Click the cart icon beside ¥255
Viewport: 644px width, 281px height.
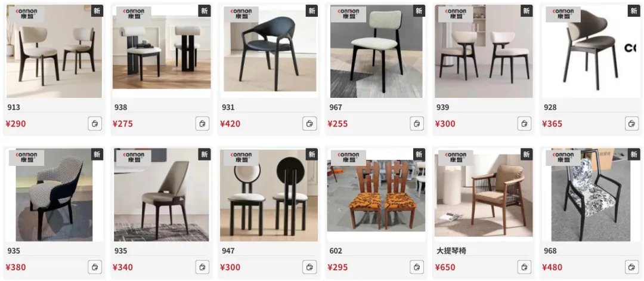tap(417, 123)
